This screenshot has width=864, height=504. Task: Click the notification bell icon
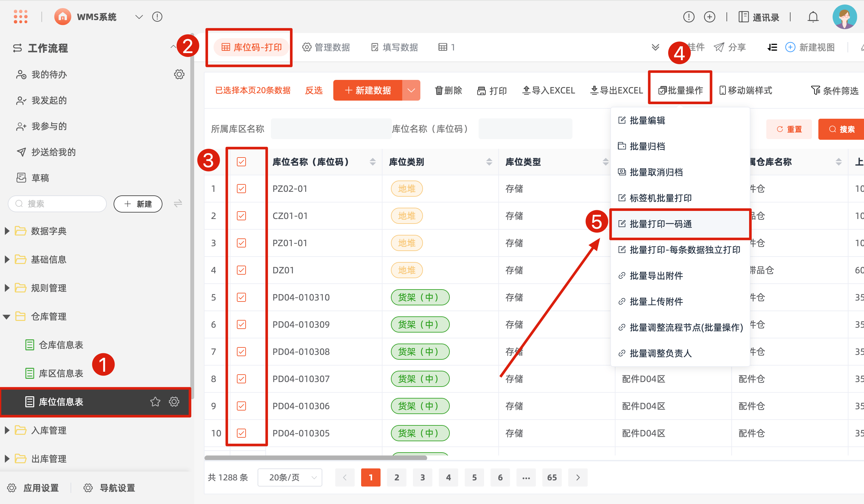click(813, 17)
